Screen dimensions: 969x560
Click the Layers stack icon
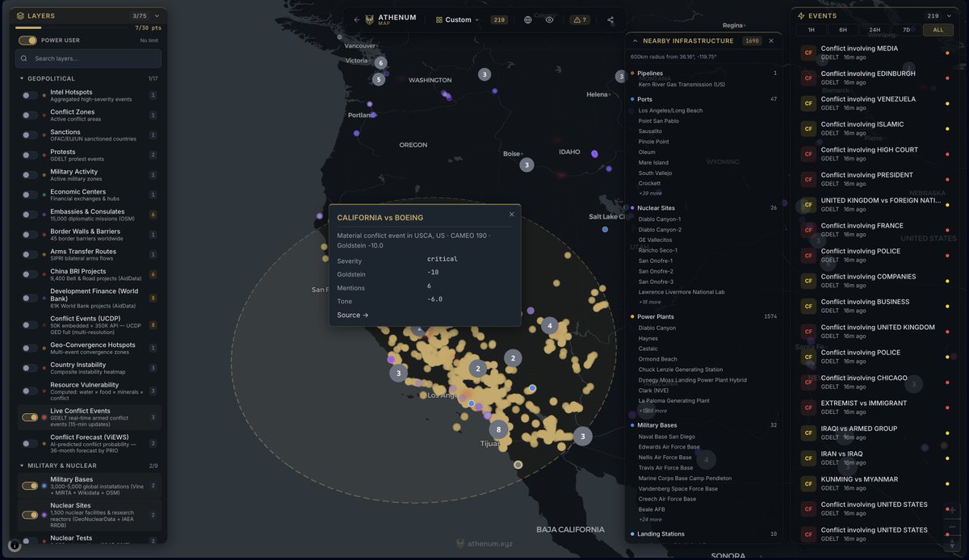click(20, 15)
